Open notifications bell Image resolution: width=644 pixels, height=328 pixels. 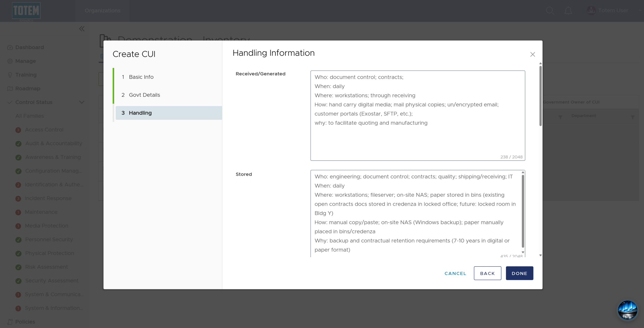click(x=568, y=11)
